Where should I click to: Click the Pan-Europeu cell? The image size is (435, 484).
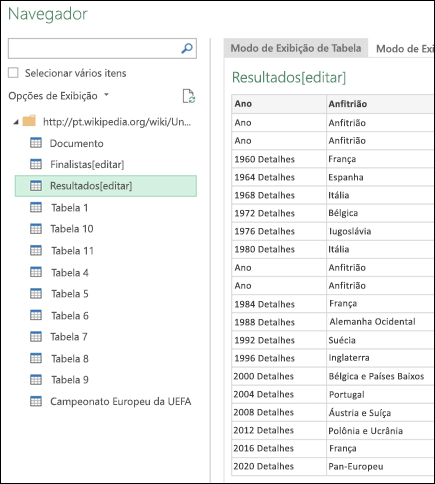(380, 466)
